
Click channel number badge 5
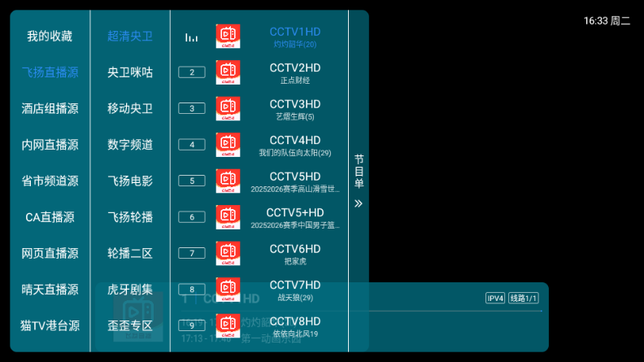point(192,181)
